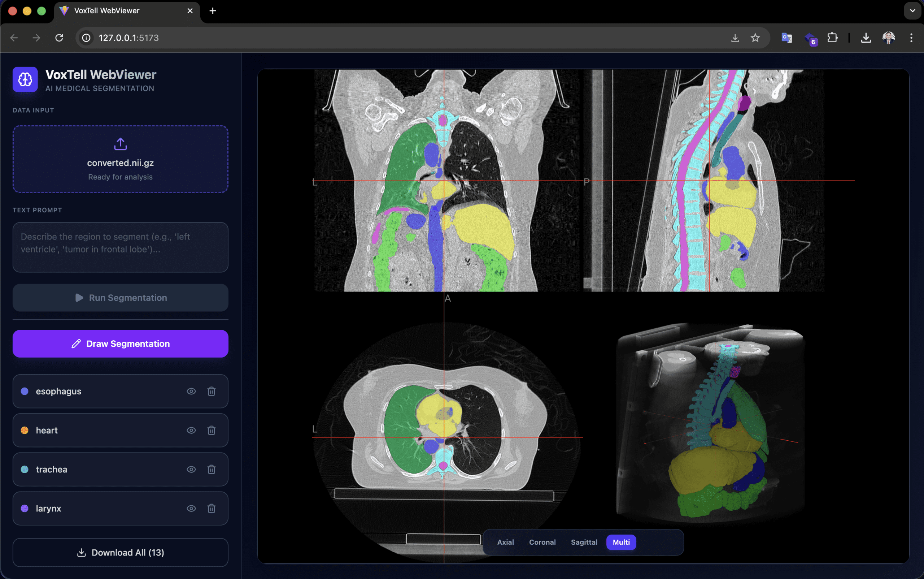Delete the esophagus segmentation with trash icon
The image size is (924, 579).
[212, 392]
